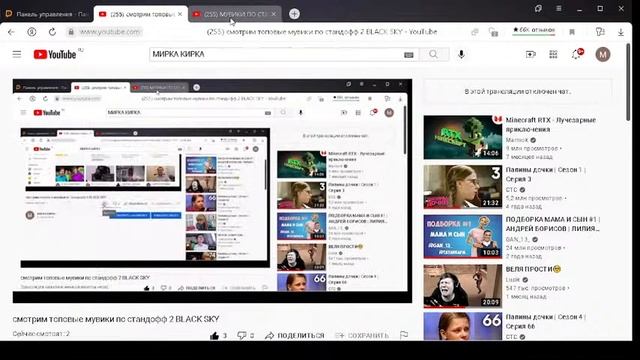Click the extensions icon left of downloads arrow

click(x=600, y=32)
